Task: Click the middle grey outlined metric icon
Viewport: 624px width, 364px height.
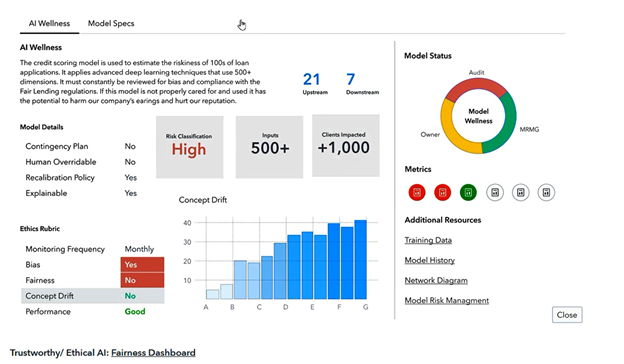Action: pos(521,193)
